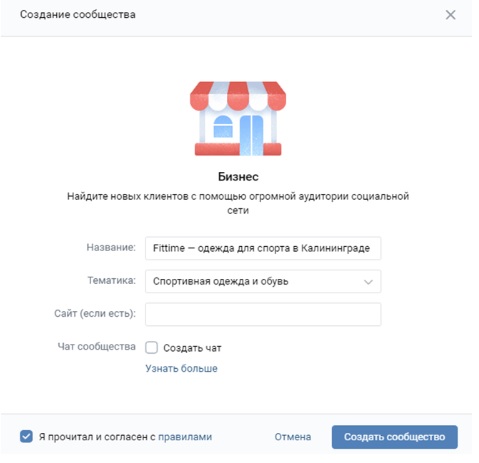This screenshot has width=479, height=463.
Task: Click the Я прочитал и согласен text
Action: point(97,437)
